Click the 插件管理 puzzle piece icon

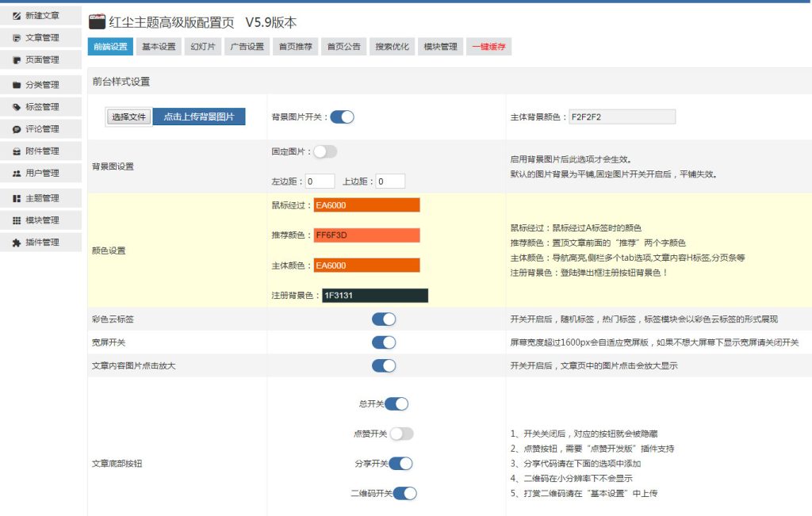pos(17,243)
